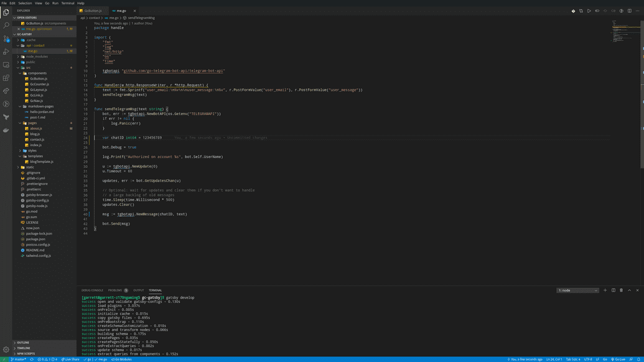Click Go Live in status bar
The image size is (644, 362).
pos(618,359)
